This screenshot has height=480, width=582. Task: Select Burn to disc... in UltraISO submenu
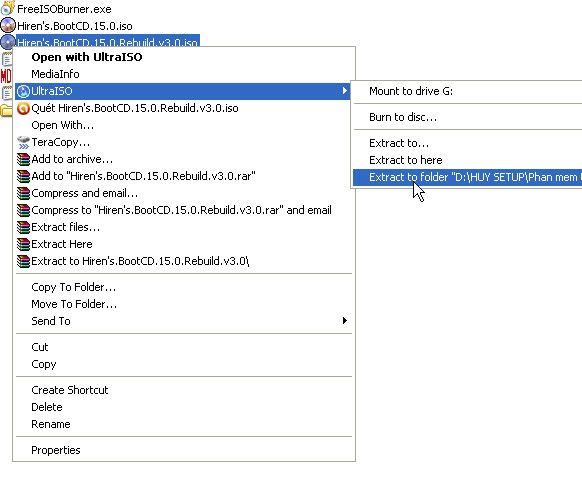(467, 117)
